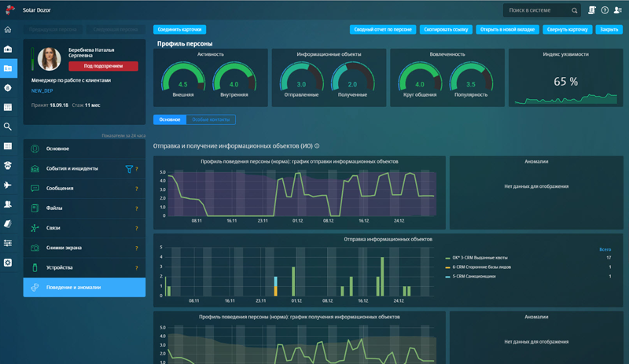Click the Внутренняя activity gauge 4.0

pos(234,79)
